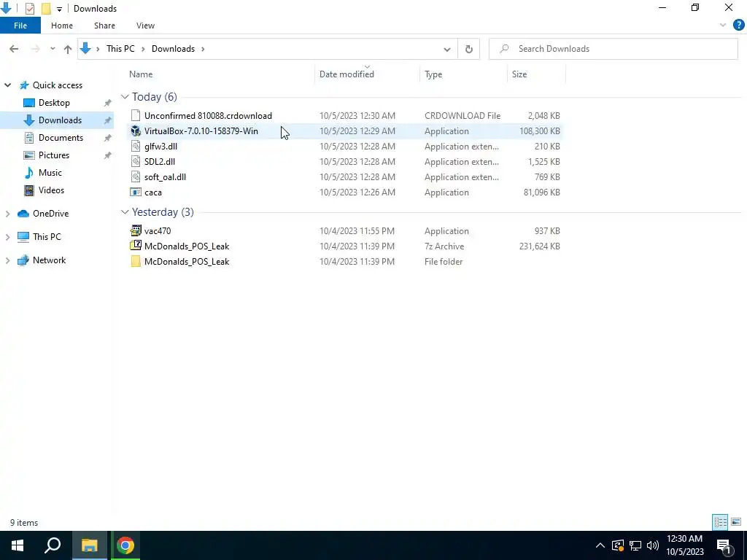Viewport: 747px width, 560px height.
Task: Switch to Details view layout
Action: tap(720, 522)
